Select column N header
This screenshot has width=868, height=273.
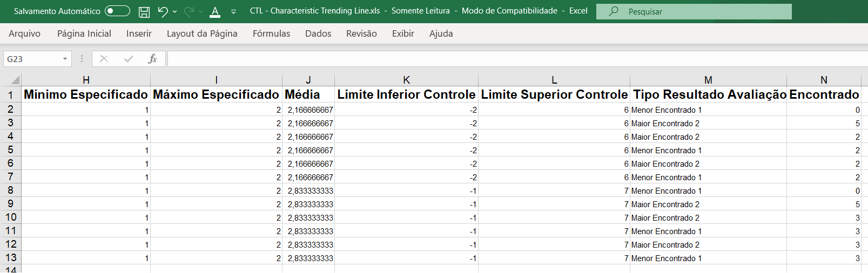click(824, 80)
